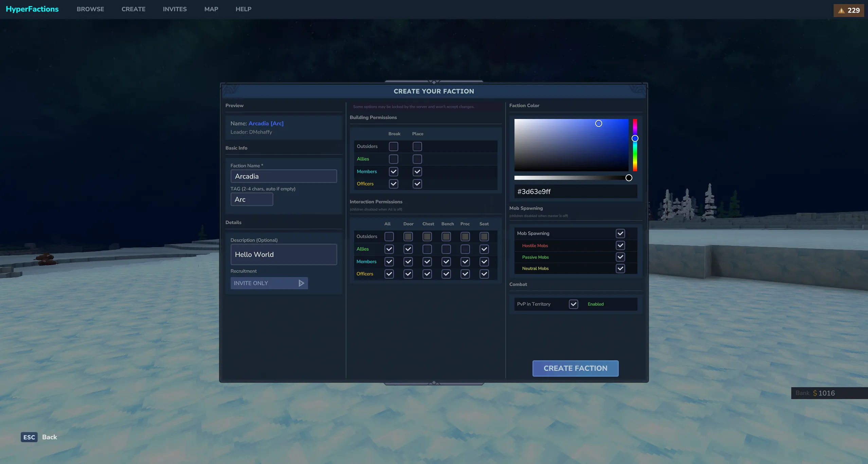Open the HELP tab

[243, 9]
